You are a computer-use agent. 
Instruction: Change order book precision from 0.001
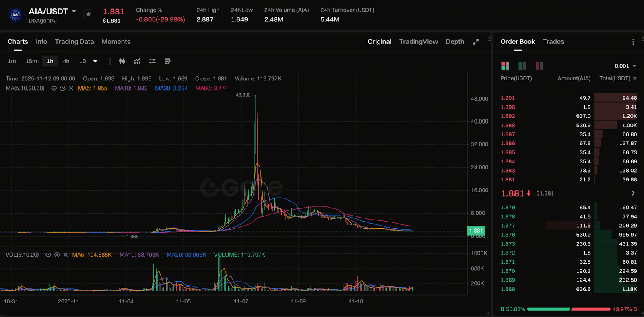pos(625,66)
